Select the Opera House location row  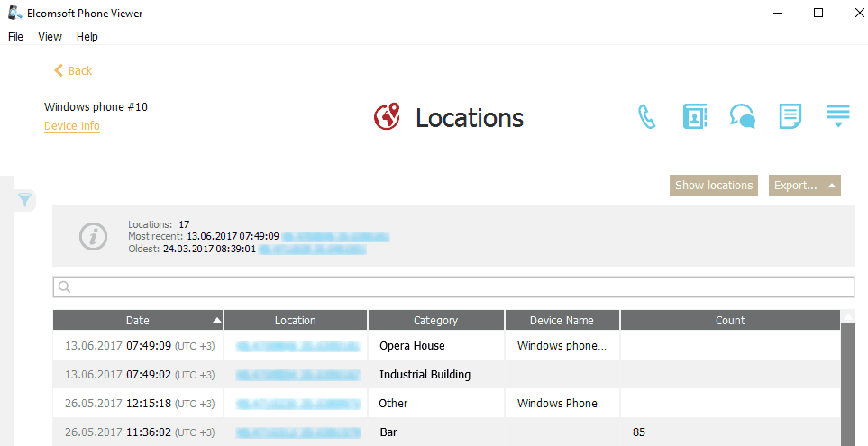click(x=412, y=346)
